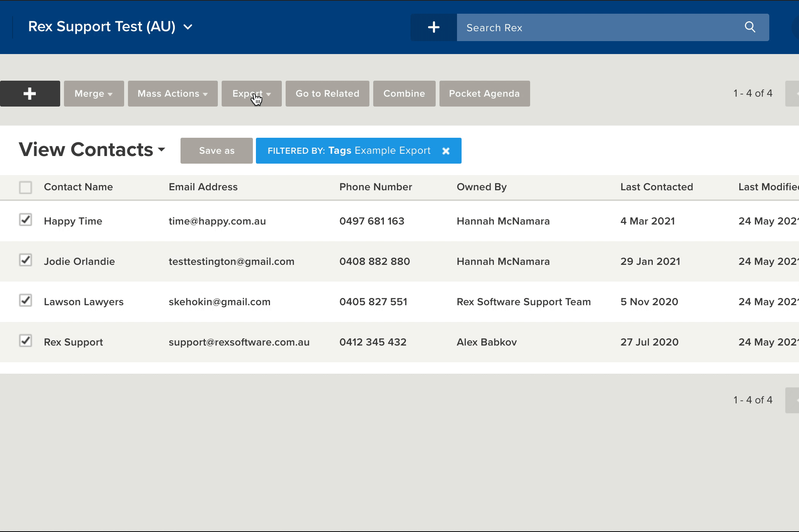Screen dimensions: 799x532
Task: Click last contacted date 29 Jan 2021
Action: pos(650,261)
